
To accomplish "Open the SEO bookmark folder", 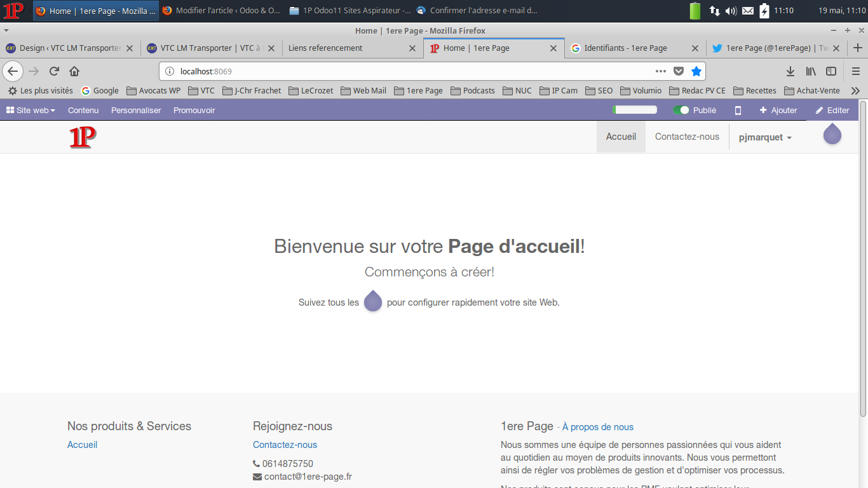I will (x=599, y=90).
